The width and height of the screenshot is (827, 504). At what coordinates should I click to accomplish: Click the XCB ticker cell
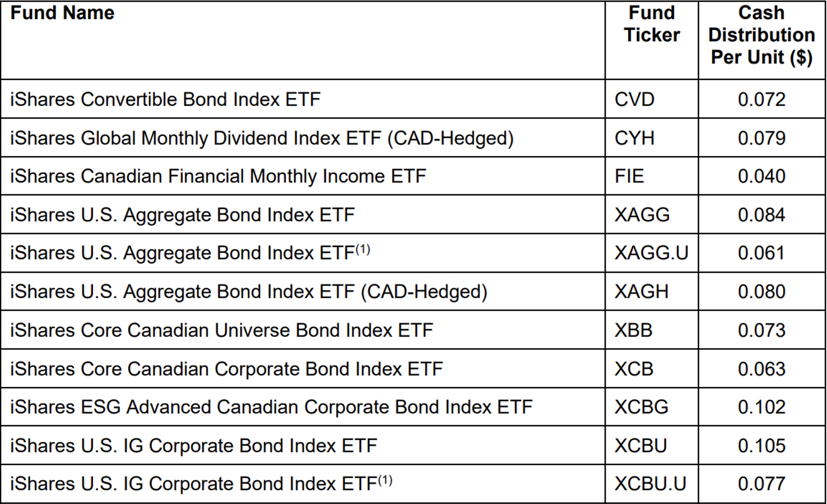pos(634,369)
